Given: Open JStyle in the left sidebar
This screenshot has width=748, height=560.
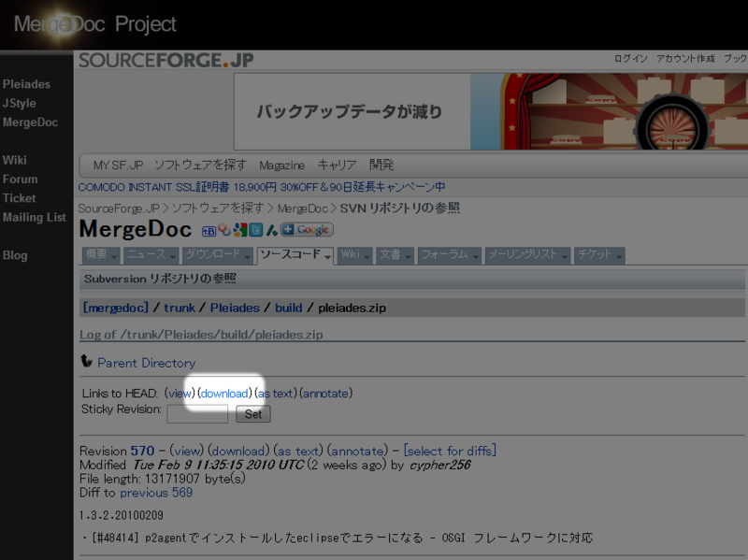Looking at the screenshot, I should [x=19, y=104].
